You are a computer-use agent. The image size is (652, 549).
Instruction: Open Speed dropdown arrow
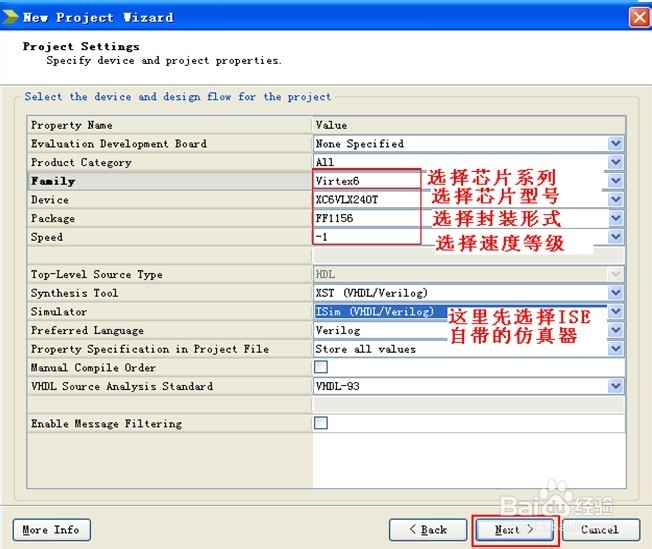[615, 237]
